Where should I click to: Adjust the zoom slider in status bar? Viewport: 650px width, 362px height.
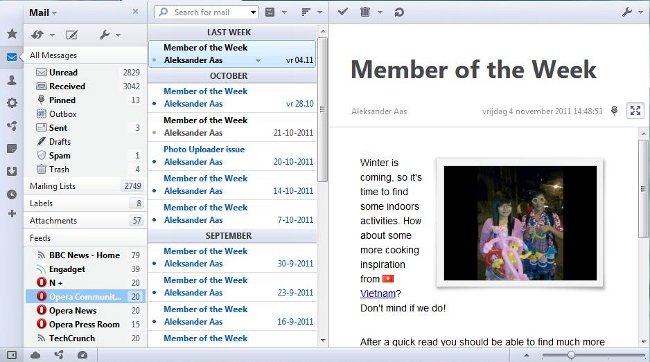tap(571, 355)
